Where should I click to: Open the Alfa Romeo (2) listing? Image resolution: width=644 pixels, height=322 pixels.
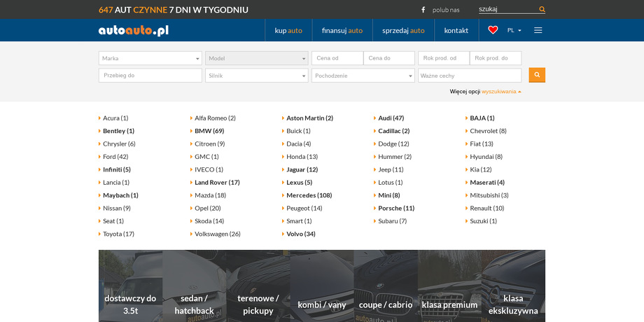click(215, 118)
